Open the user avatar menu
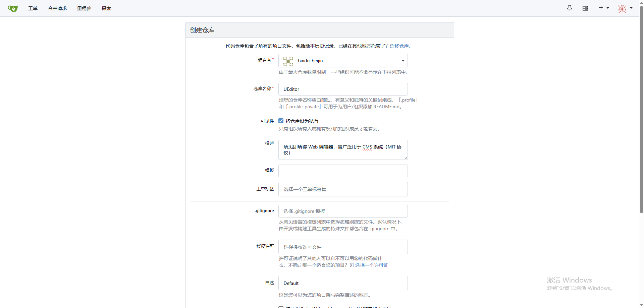The width and height of the screenshot is (644, 308). pos(625,8)
